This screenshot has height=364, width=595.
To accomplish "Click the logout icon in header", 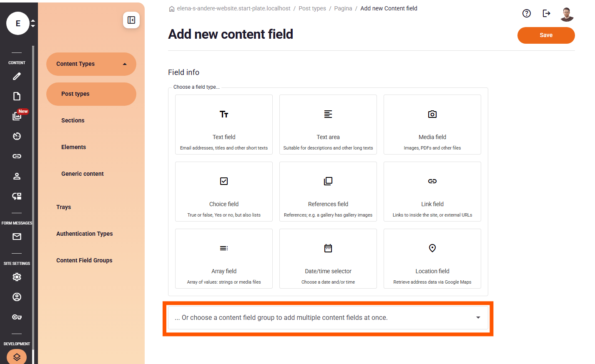I will pyautogui.click(x=546, y=13).
